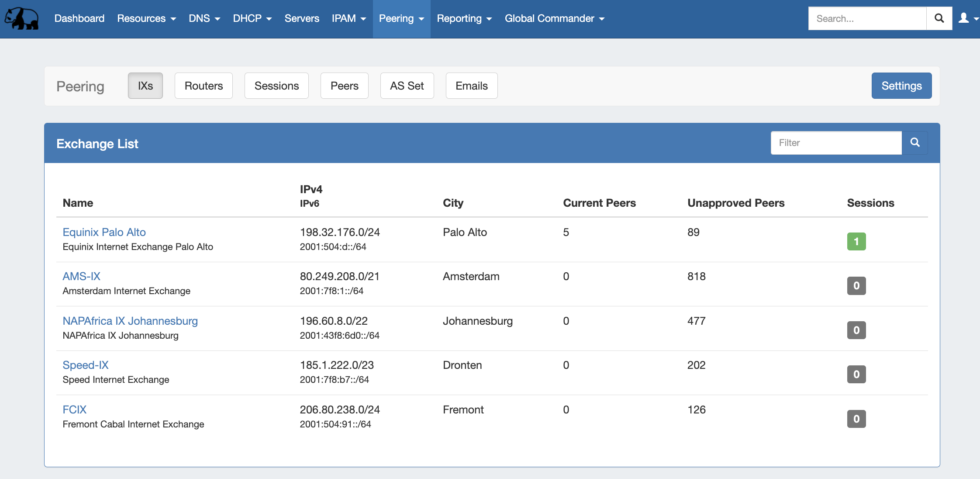Click the green sessions badge for Equinix
Screen dimensions: 980x479
(856, 241)
